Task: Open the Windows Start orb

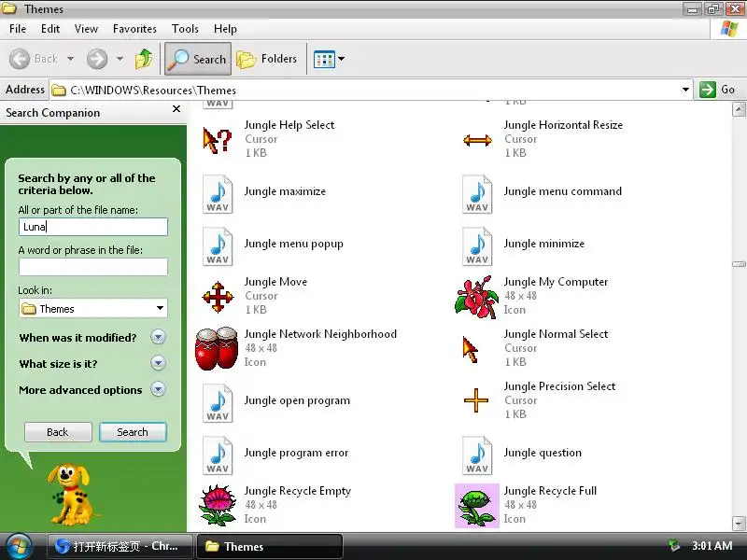Action: pos(19,546)
